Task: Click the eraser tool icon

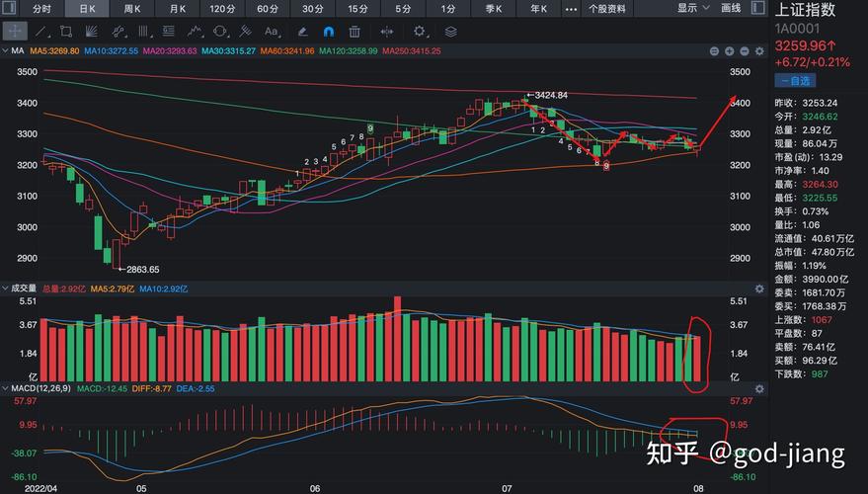Action: [x=302, y=32]
